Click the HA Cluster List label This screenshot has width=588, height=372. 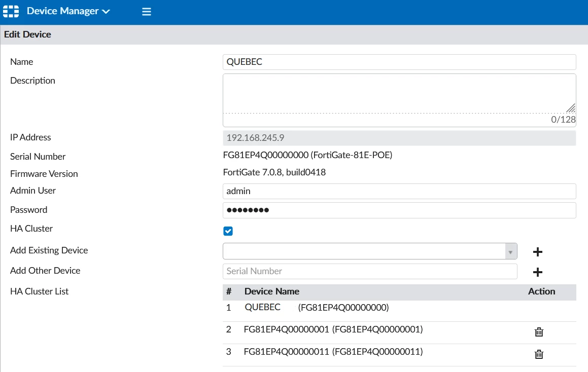click(40, 291)
